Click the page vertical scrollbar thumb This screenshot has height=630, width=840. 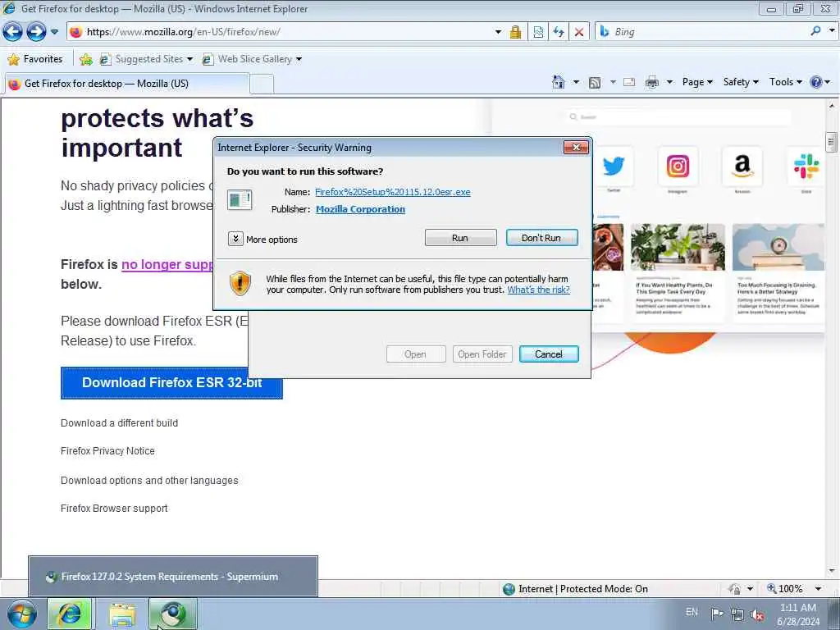pyautogui.click(x=831, y=143)
